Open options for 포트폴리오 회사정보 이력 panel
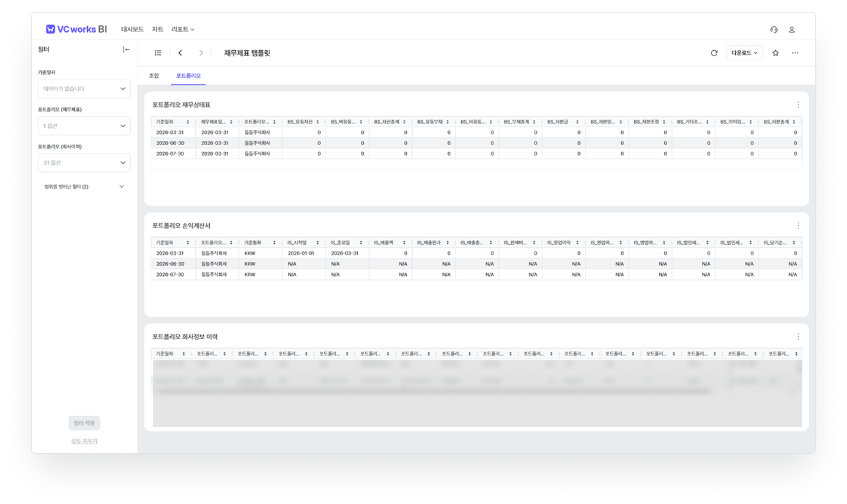This screenshot has height=504, width=847. point(798,337)
